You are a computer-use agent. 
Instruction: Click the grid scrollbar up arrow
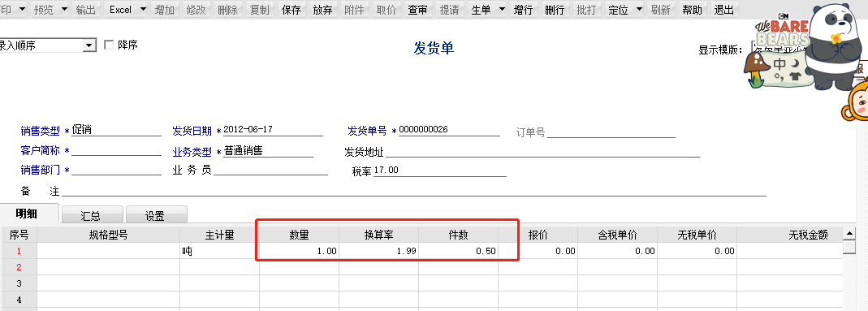click(849, 233)
